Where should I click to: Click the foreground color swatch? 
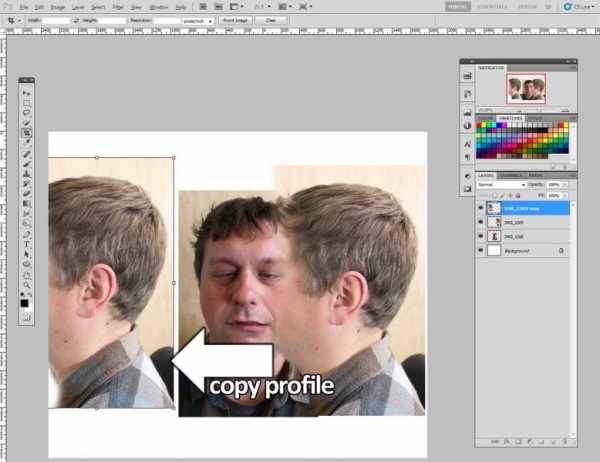click(x=24, y=304)
